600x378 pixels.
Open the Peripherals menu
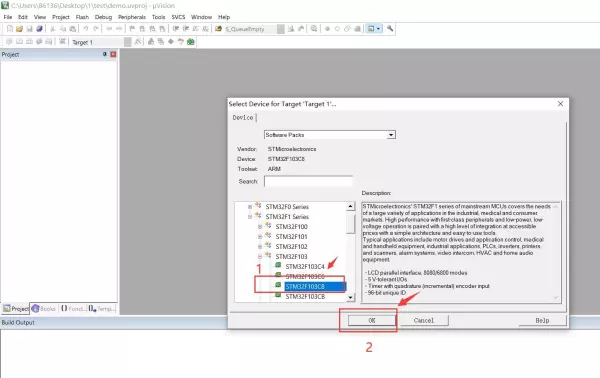coord(132,17)
